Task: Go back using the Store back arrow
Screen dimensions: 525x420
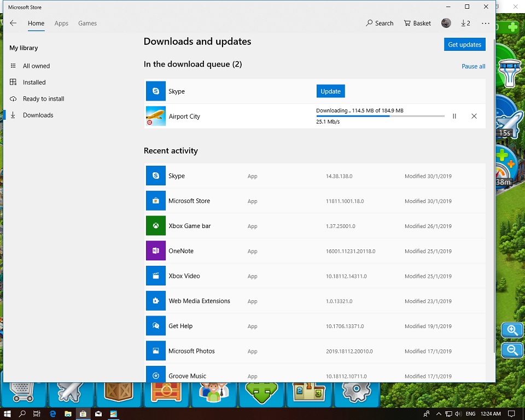Action: point(13,23)
